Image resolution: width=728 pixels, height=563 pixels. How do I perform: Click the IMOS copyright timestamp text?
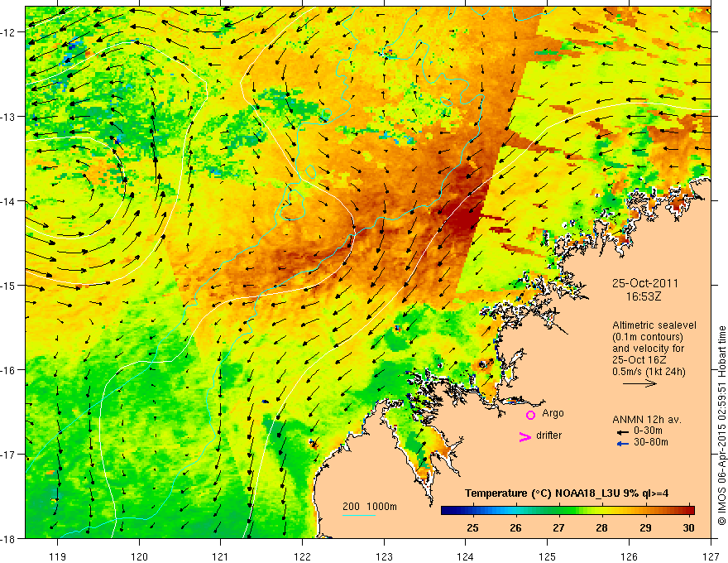(x=721, y=425)
